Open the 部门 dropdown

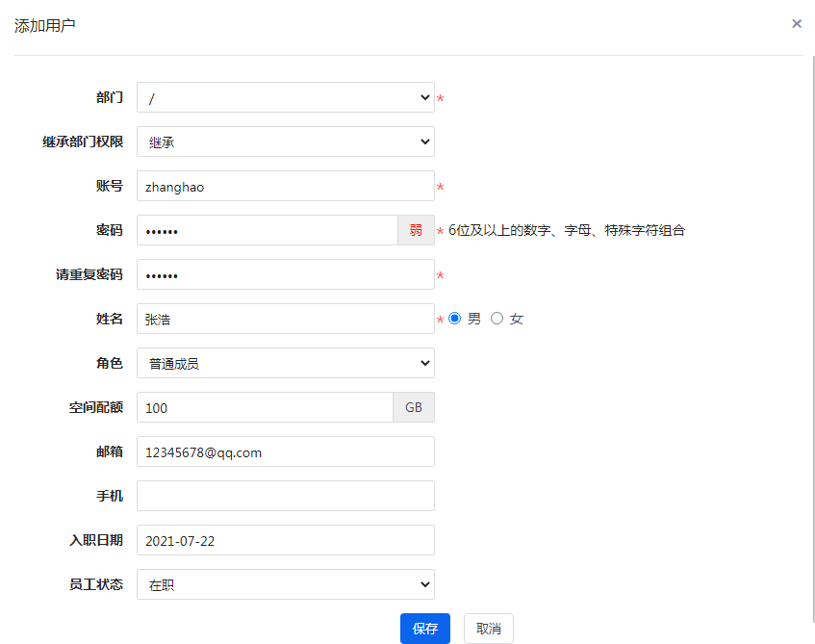click(x=286, y=97)
